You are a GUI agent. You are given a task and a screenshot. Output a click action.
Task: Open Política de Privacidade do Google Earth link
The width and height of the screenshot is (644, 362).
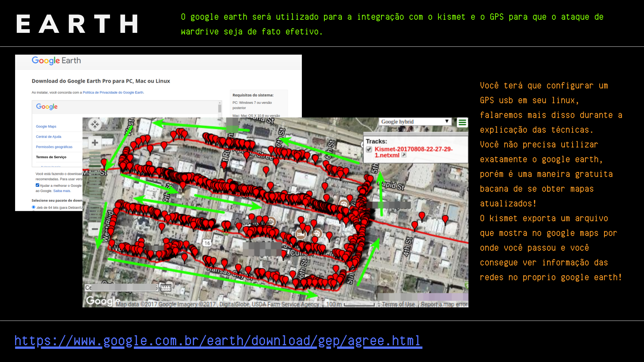(x=113, y=93)
